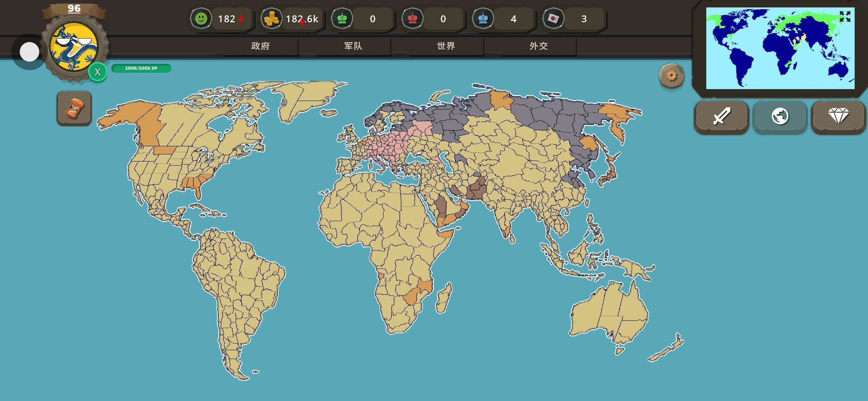The image size is (868, 401).
Task: Open the 世界 world tab
Action: (x=446, y=46)
